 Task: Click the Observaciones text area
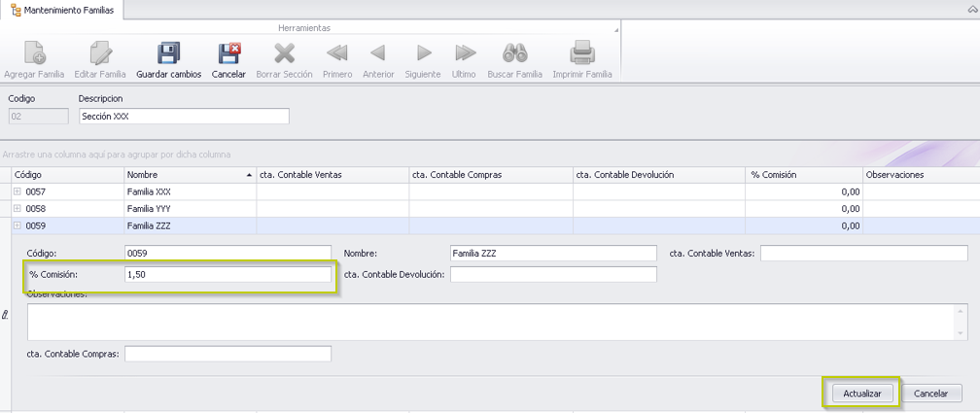point(493,323)
